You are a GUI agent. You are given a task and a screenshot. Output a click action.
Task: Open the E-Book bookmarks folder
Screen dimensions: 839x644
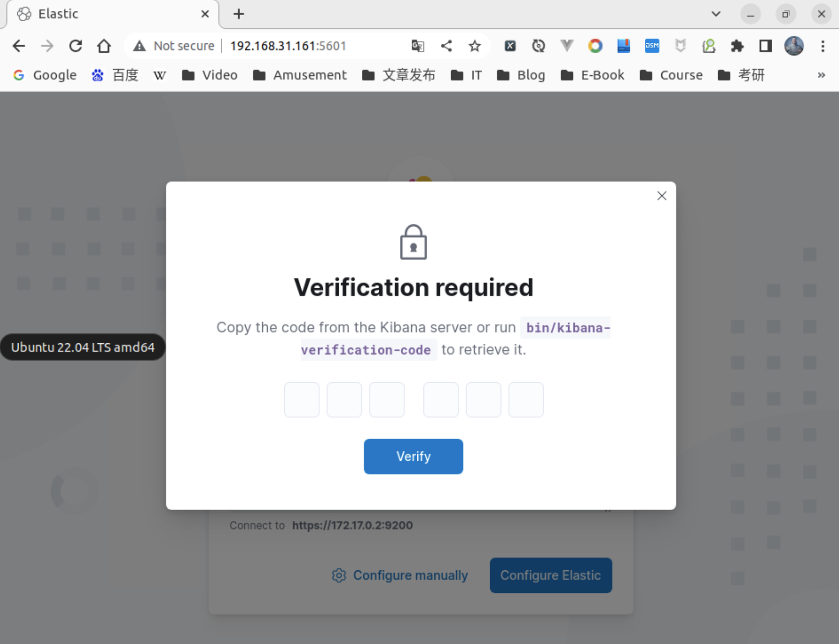point(592,75)
